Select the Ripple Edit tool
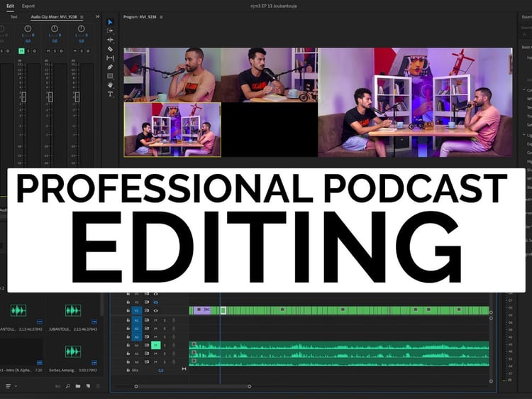 tap(110, 40)
